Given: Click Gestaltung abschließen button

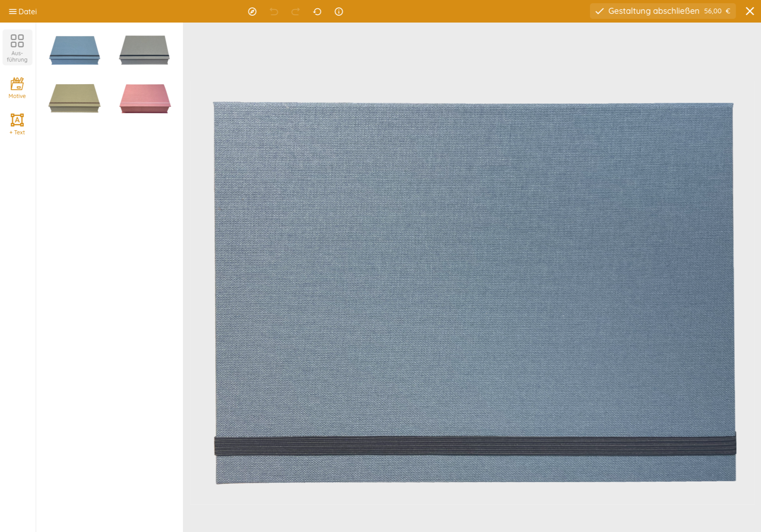Looking at the screenshot, I should pos(662,11).
